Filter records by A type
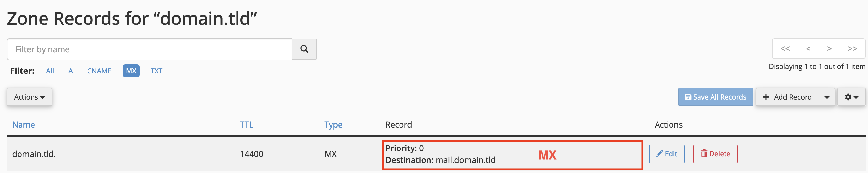Screen dimensions: 868x173 [70, 71]
